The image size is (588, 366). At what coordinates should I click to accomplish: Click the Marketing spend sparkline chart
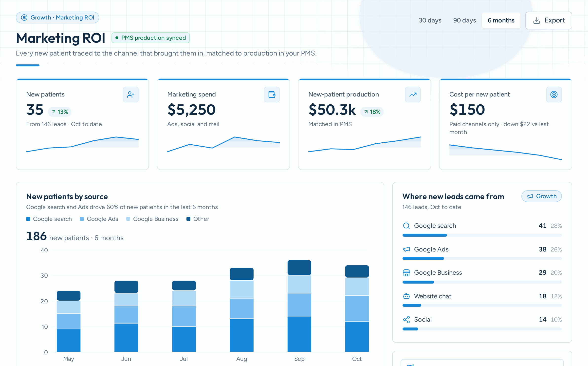coord(223,144)
